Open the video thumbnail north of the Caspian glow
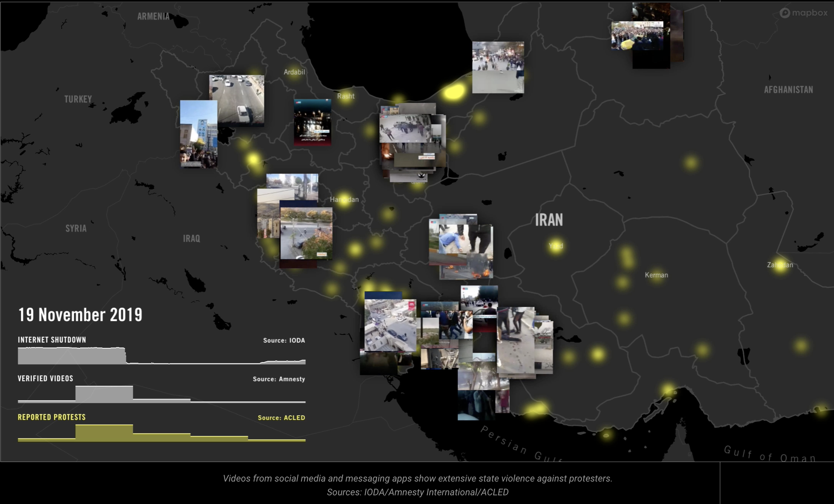This screenshot has height=504, width=834. pyautogui.click(x=498, y=67)
